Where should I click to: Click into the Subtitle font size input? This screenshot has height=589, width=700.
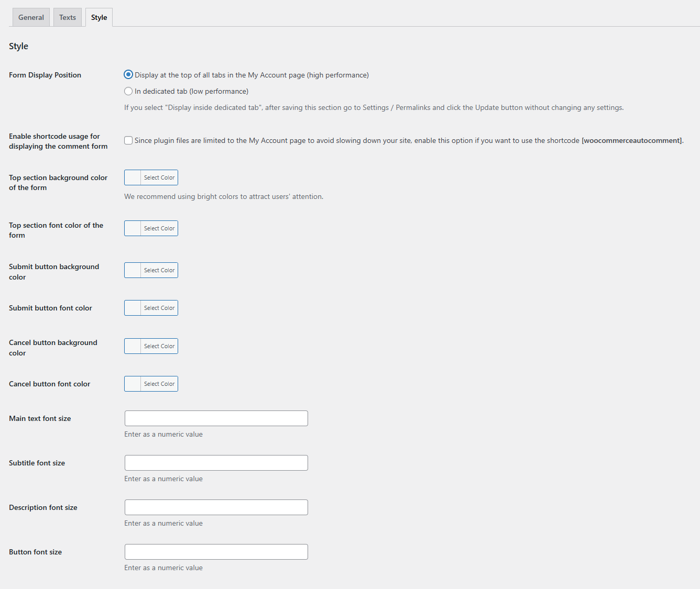click(x=216, y=463)
